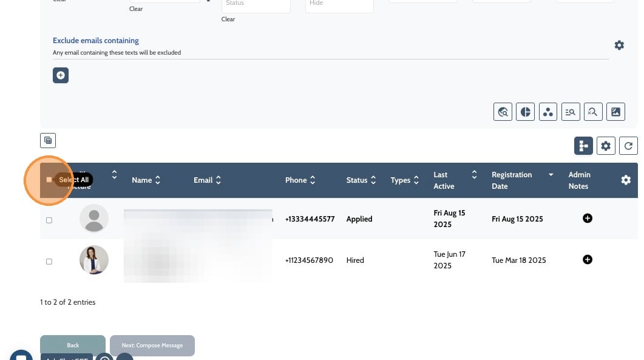Click phone number +11234567890
This screenshot has width=644, height=360.
pyautogui.click(x=309, y=260)
